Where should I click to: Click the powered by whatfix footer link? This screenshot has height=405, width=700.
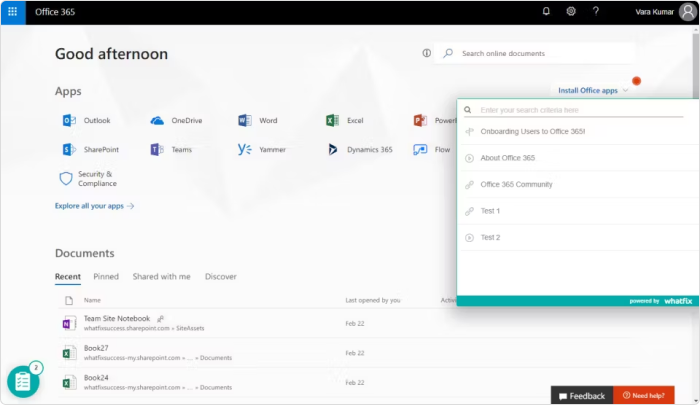pos(661,301)
